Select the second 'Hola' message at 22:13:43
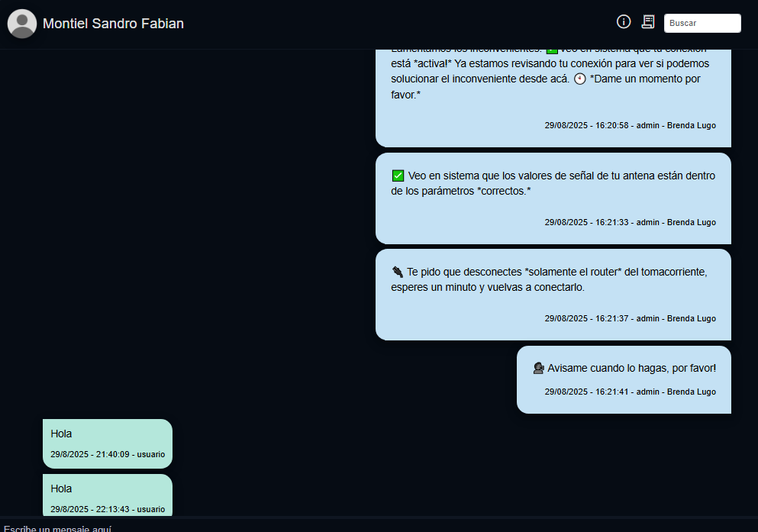 point(108,495)
